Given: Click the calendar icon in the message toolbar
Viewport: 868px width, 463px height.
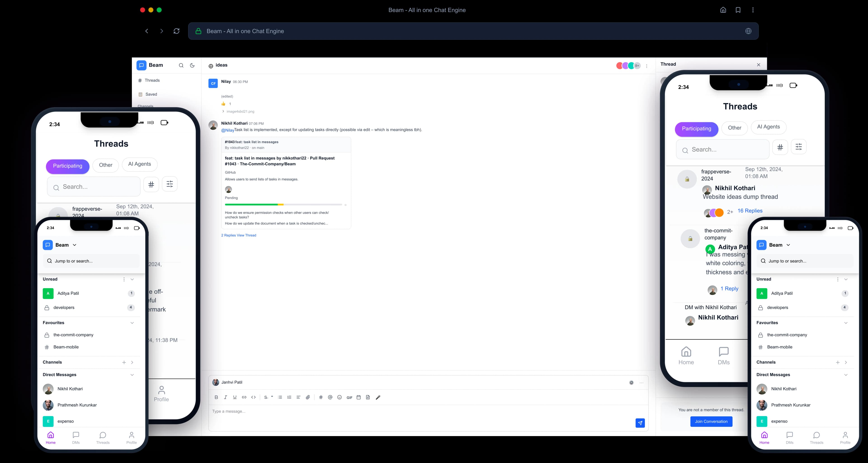Looking at the screenshot, I should click(x=359, y=397).
